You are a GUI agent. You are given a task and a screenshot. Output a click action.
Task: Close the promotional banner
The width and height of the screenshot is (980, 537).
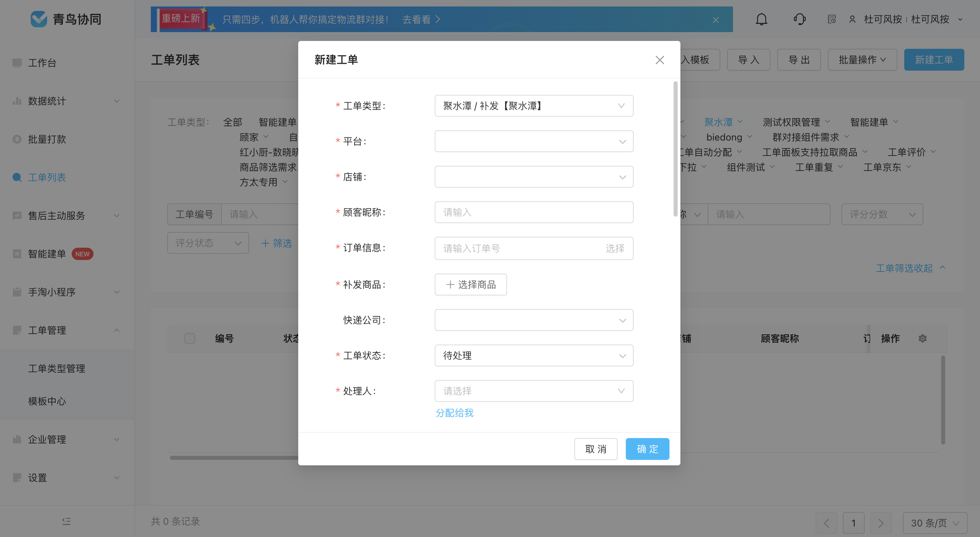point(716,20)
